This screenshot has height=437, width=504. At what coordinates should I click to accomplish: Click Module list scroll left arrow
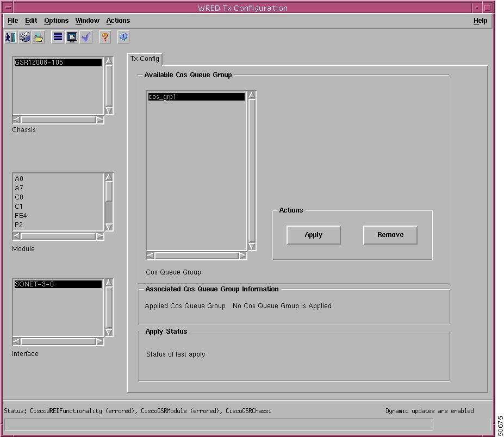17,236
